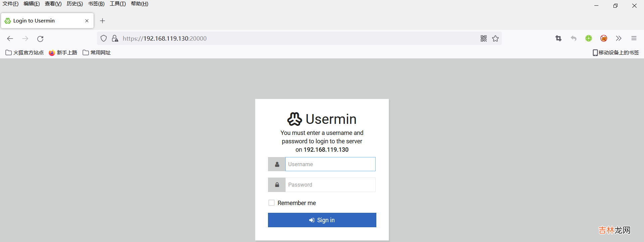The width and height of the screenshot is (644, 242).
Task: Expand the toolbar overflow chevron
Action: pyautogui.click(x=619, y=39)
